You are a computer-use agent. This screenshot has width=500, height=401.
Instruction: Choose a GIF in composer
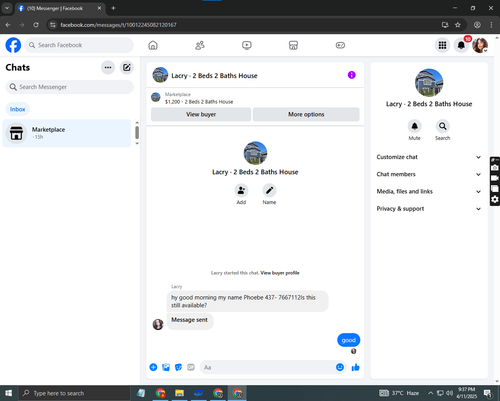[x=191, y=367]
